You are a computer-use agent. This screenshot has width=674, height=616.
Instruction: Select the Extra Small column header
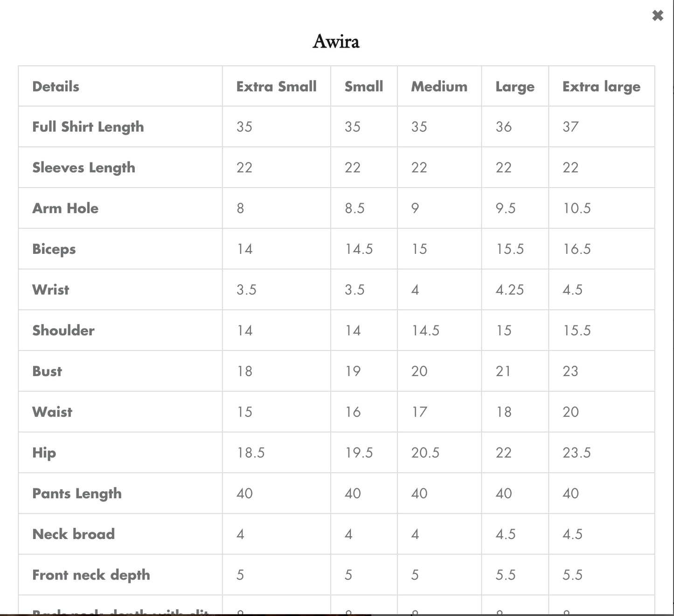coord(276,86)
